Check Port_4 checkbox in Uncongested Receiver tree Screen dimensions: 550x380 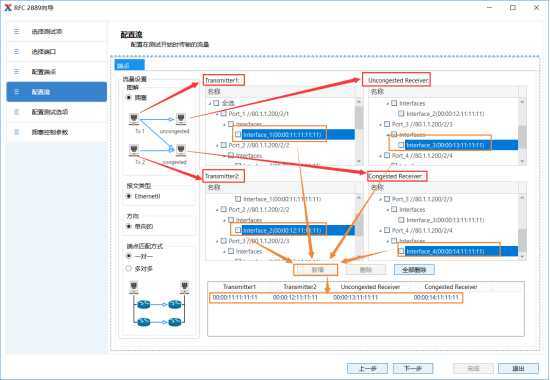pyautogui.click(x=387, y=155)
